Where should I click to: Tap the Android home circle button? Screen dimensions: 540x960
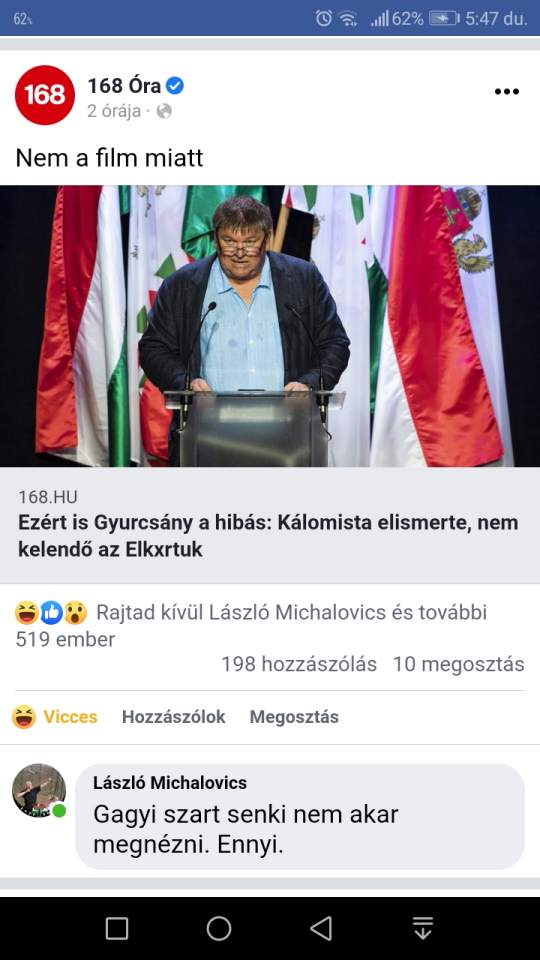(x=219, y=928)
